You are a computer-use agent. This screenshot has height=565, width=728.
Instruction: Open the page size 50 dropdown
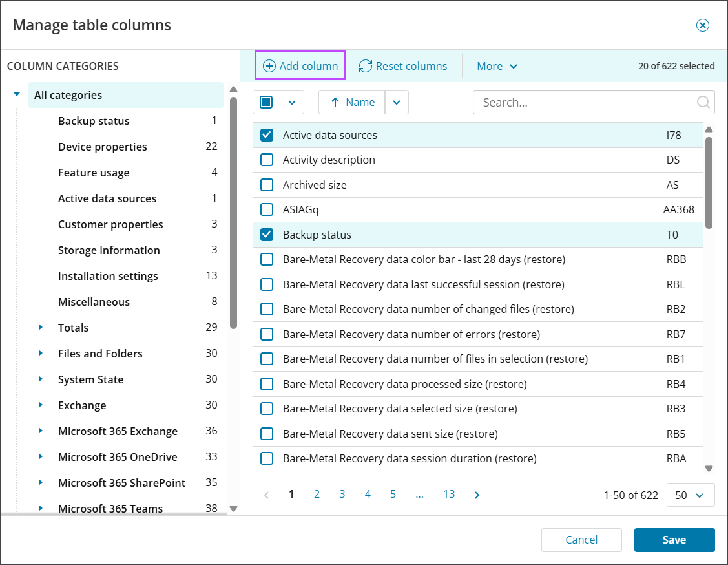click(690, 495)
